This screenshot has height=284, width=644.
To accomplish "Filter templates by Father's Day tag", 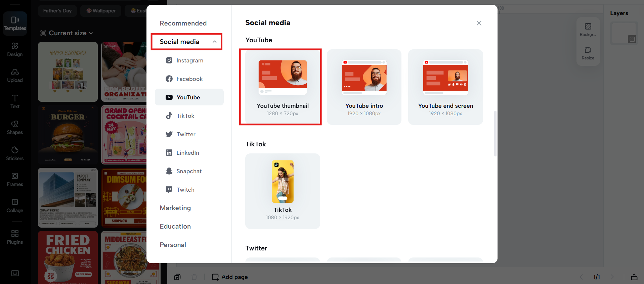I will (x=57, y=11).
